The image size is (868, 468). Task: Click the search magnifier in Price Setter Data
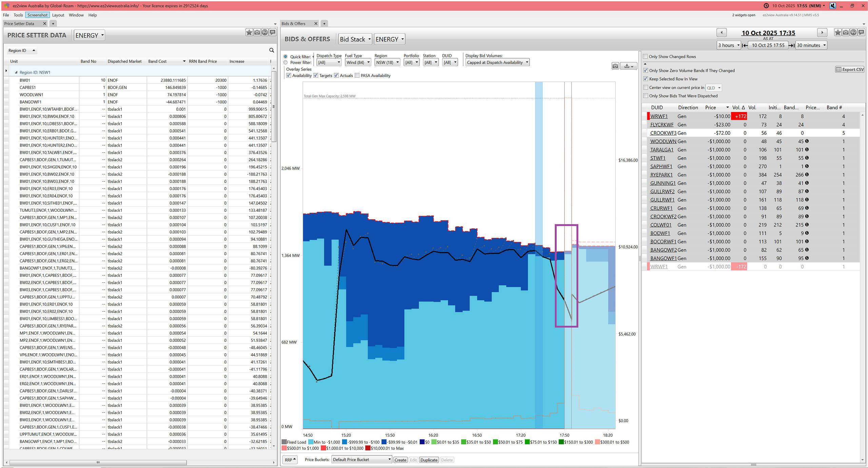pos(271,50)
